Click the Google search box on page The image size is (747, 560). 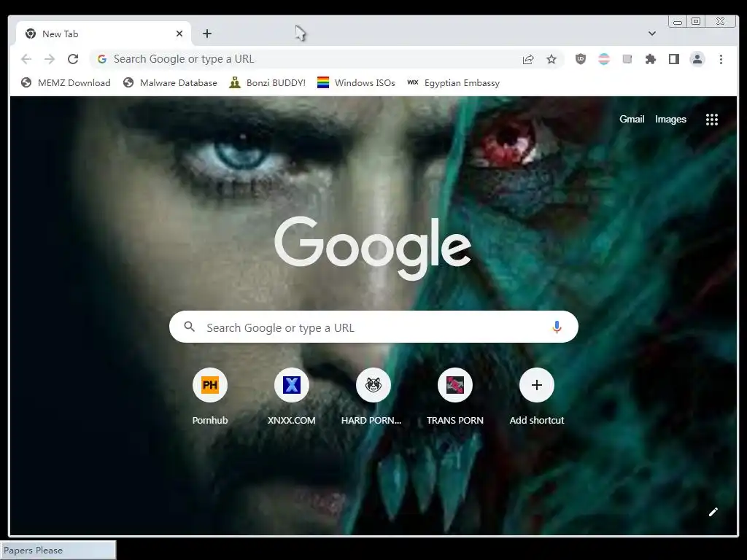[x=373, y=327]
